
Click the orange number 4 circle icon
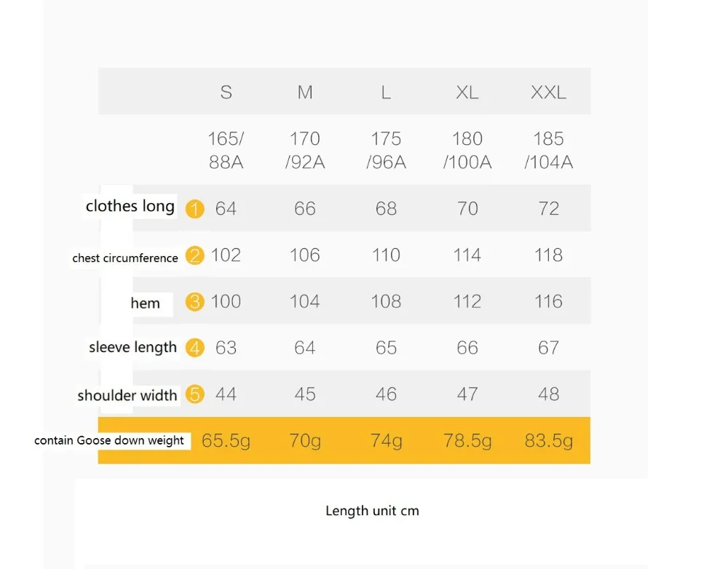[195, 348]
